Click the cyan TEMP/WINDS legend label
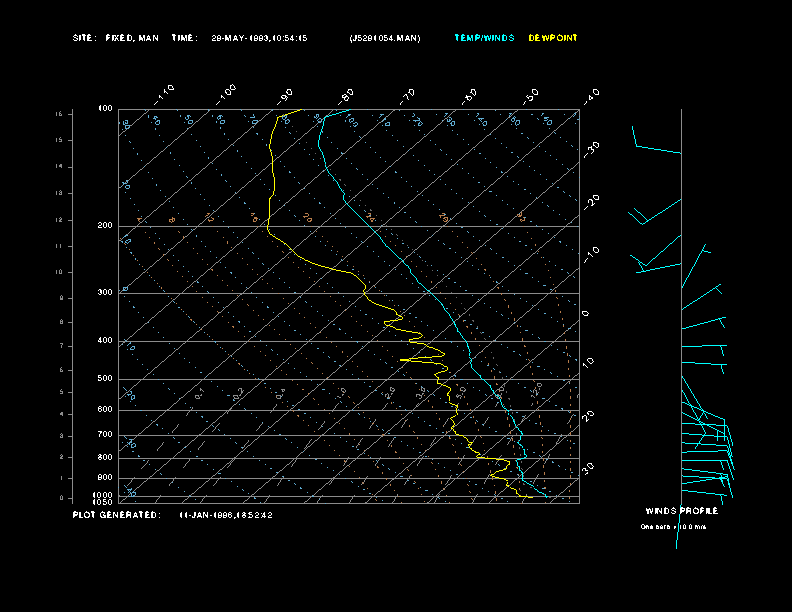 484,38
